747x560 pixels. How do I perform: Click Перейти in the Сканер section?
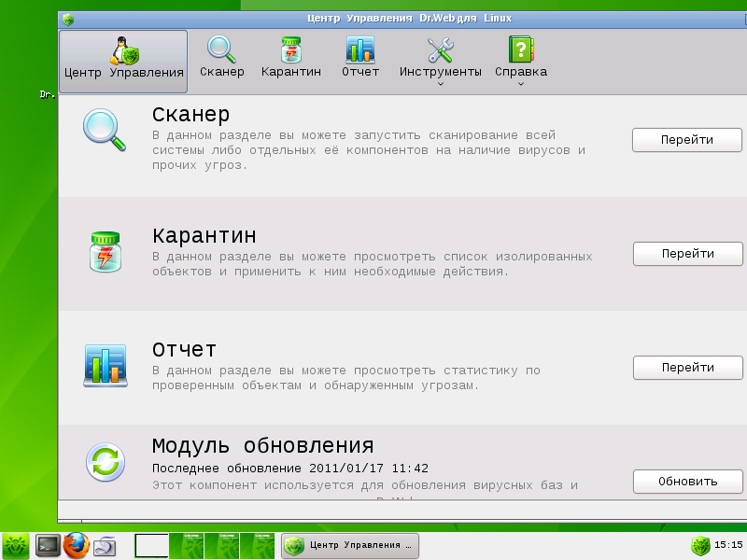coord(686,138)
